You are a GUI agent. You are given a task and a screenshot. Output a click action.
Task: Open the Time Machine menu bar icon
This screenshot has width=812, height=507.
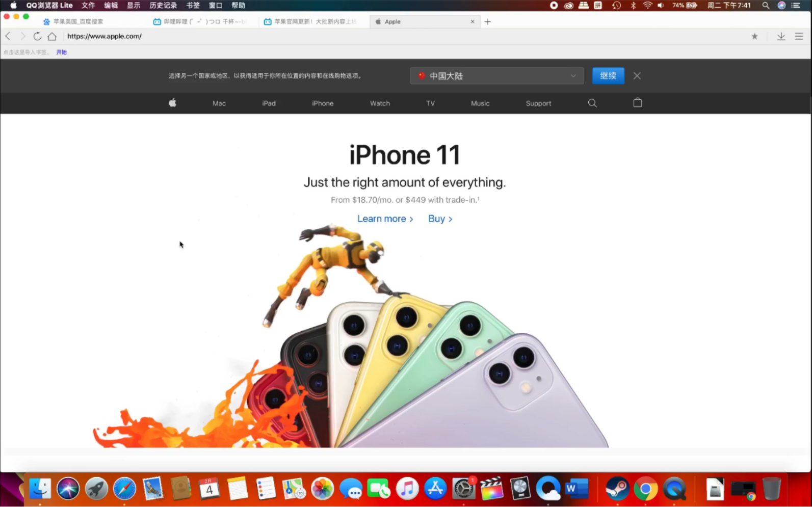616,5
